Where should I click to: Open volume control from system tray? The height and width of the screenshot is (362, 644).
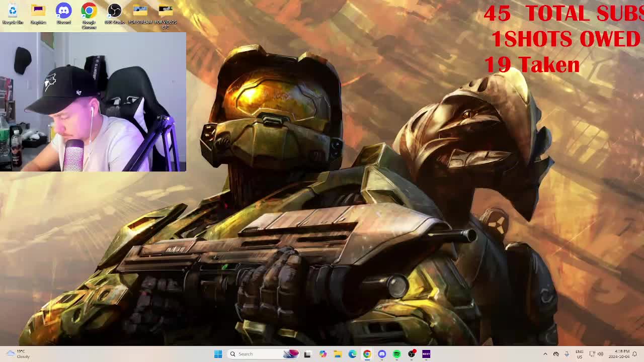(600, 354)
